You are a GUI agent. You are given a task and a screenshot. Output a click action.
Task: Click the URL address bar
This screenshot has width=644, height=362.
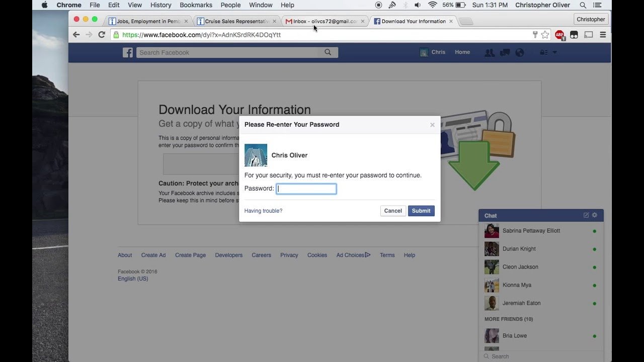[x=322, y=35]
